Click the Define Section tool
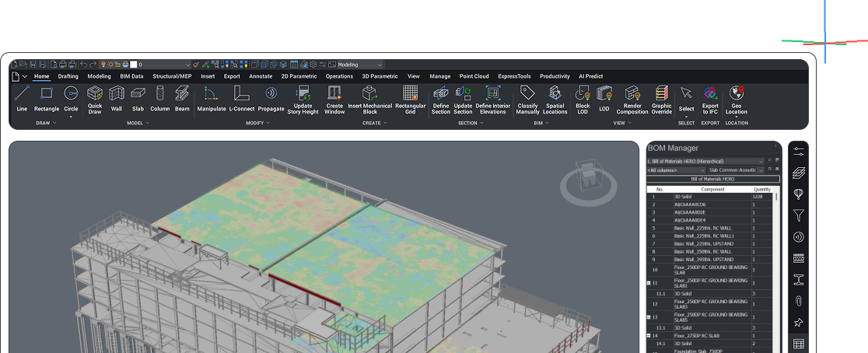Viewport: 868px width, 353px height. tap(441, 100)
